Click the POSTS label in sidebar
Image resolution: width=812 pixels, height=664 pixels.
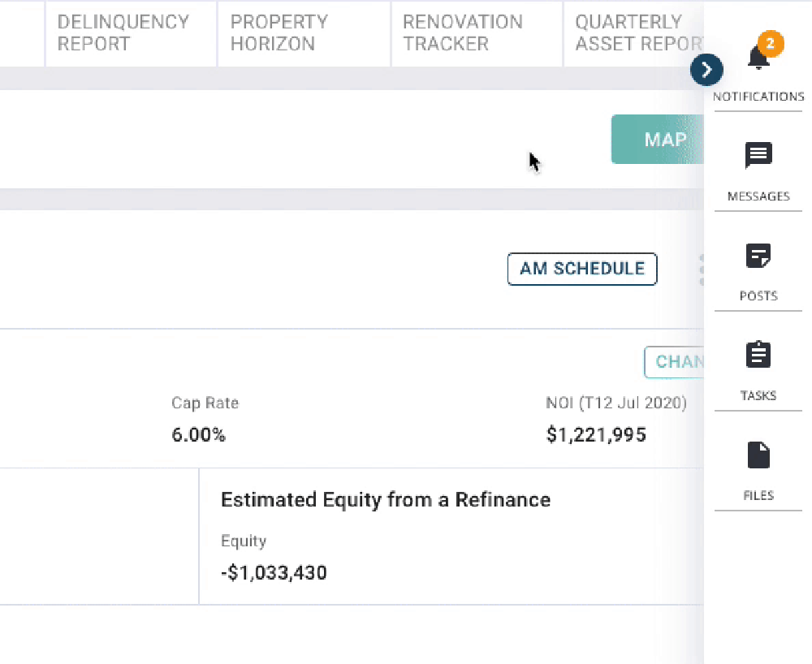(x=758, y=296)
